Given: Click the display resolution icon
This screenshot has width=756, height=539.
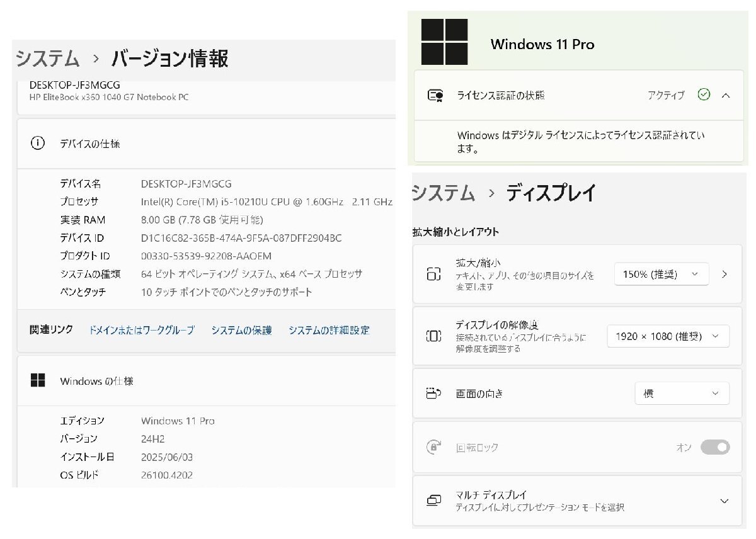Looking at the screenshot, I should 433,336.
